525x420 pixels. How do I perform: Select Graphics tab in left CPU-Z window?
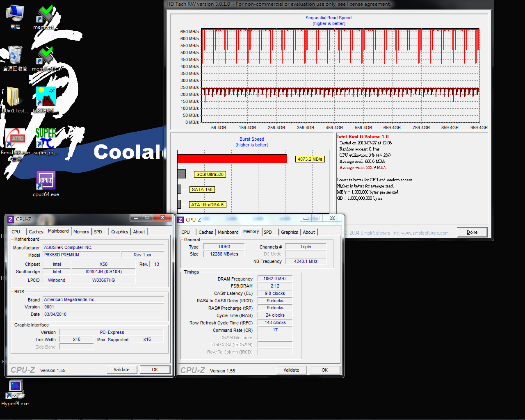click(120, 232)
